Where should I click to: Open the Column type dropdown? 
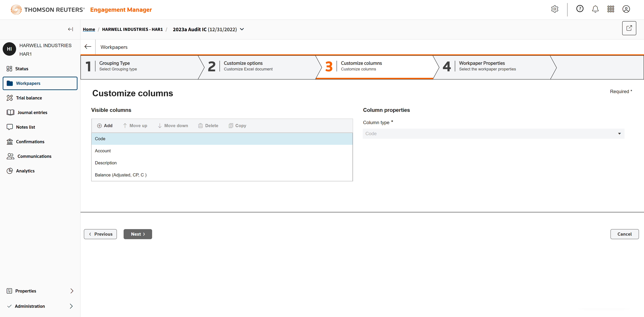pos(493,134)
